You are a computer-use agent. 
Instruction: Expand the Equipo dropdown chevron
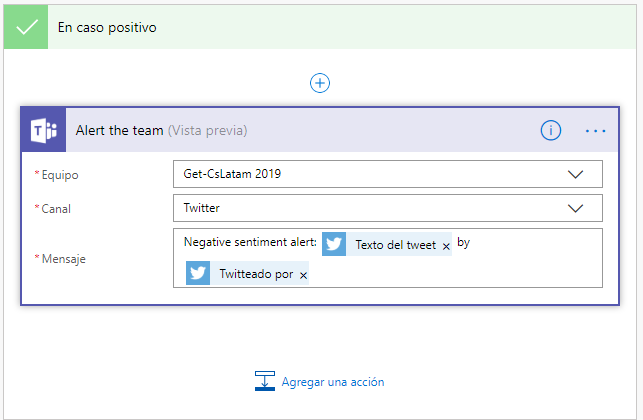click(x=575, y=174)
